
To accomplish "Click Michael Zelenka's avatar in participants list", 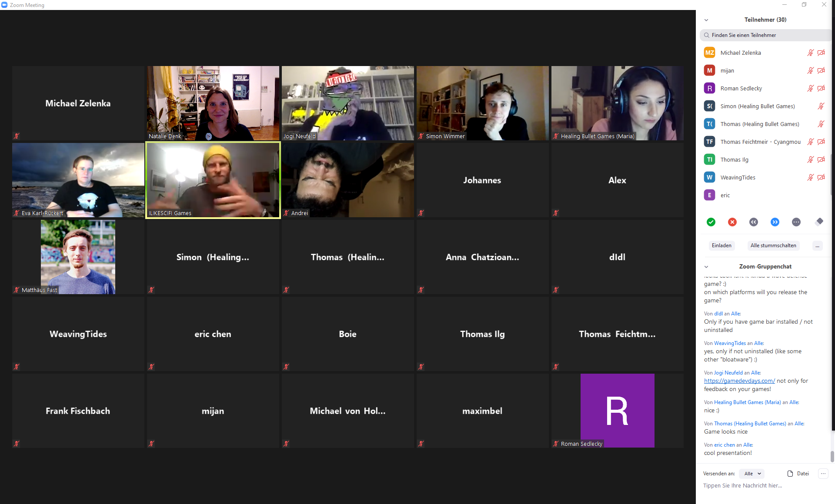I will [709, 53].
